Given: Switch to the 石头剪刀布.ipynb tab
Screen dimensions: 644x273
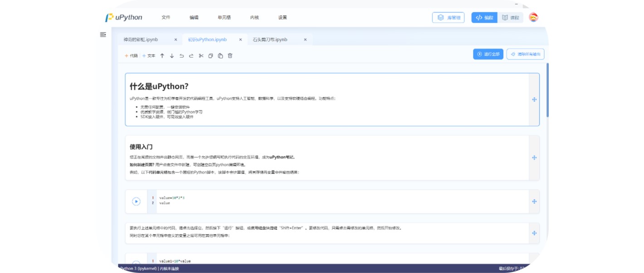Looking at the screenshot, I should pyautogui.click(x=270, y=40).
